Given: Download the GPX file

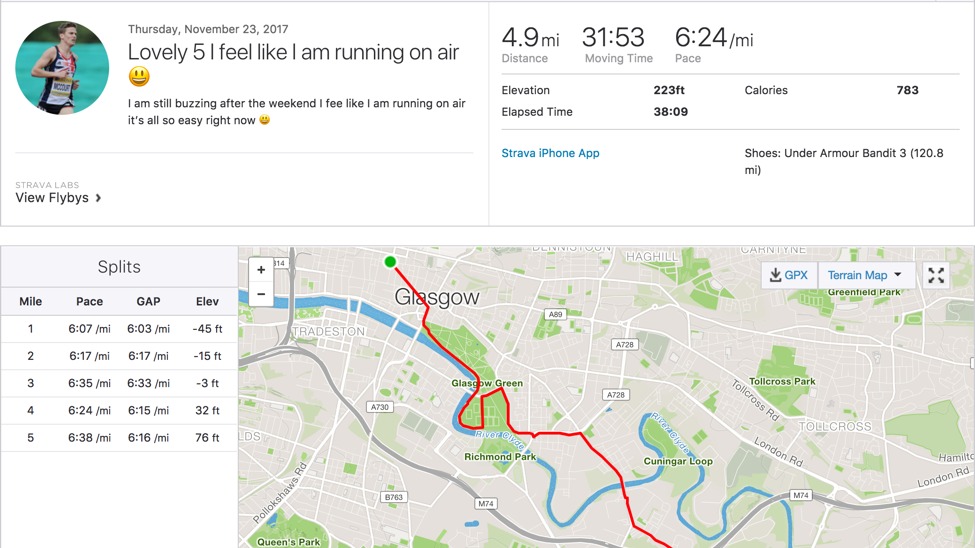Looking at the screenshot, I should click(x=789, y=275).
